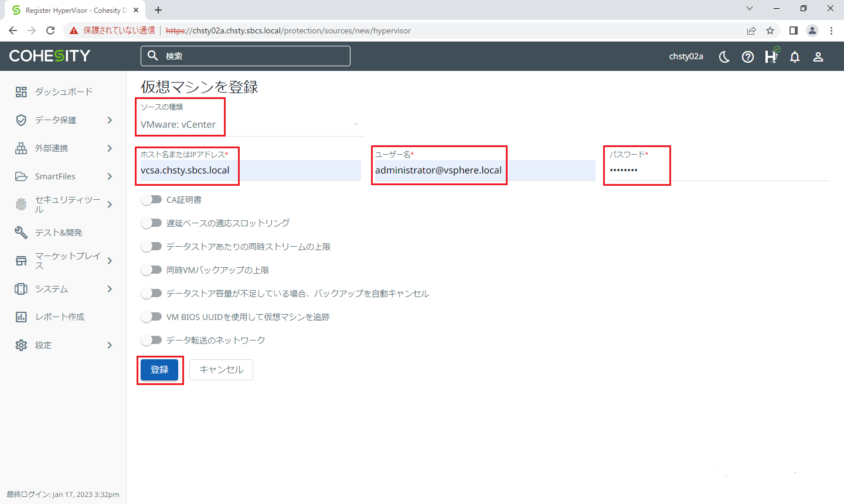Click the 登録 register button
The image size is (844, 504).
(159, 370)
